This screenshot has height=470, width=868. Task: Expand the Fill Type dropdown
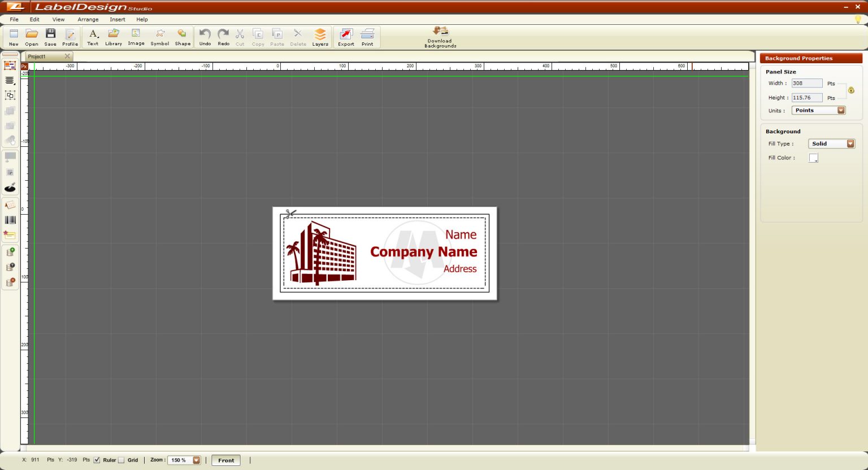pyautogui.click(x=832, y=143)
